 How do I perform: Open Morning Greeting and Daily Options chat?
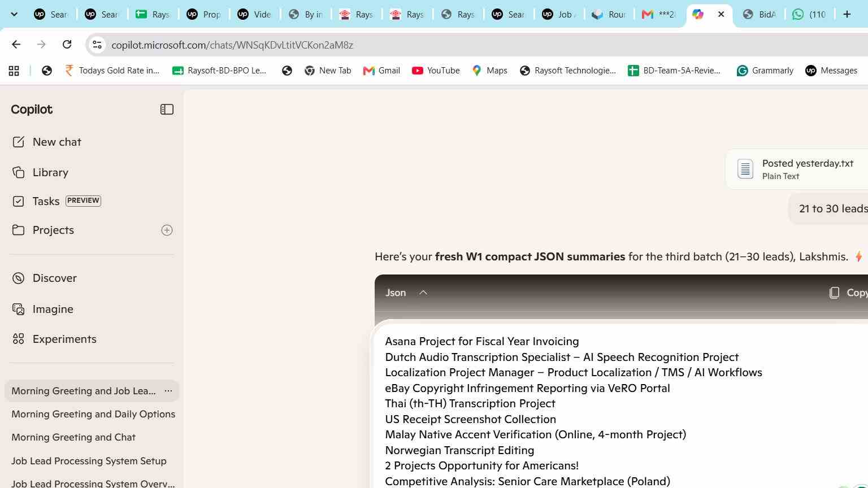(93, 414)
